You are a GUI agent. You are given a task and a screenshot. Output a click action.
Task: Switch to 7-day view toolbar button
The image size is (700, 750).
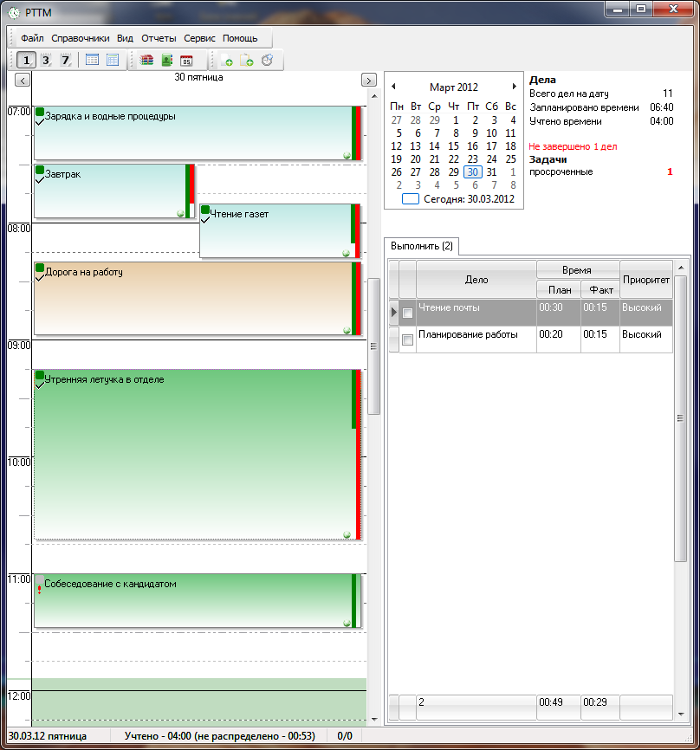[x=66, y=60]
